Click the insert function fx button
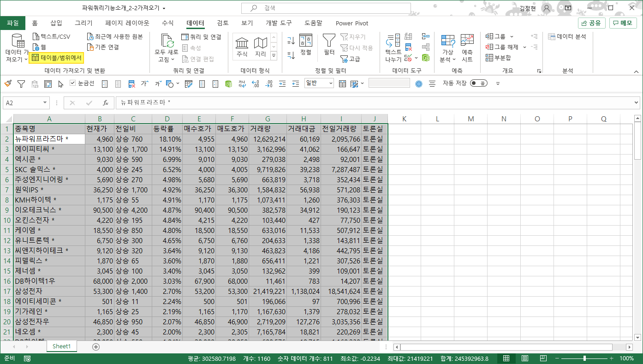This screenshot has width=643, height=364. (105, 103)
